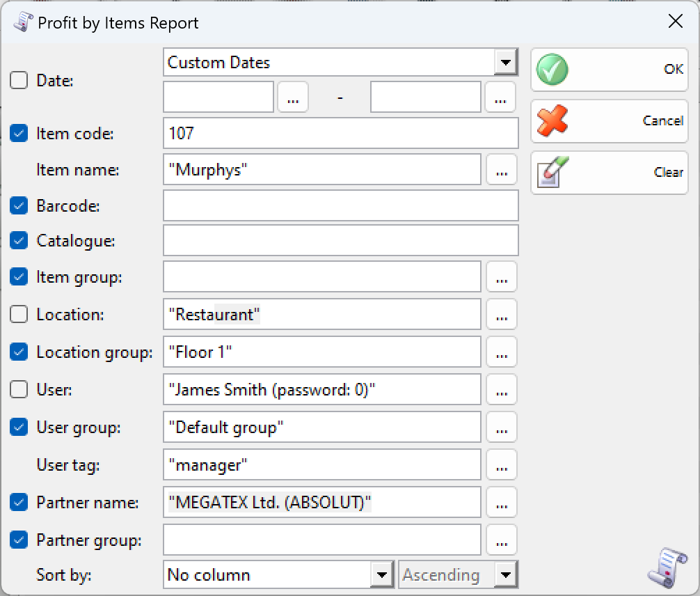Close the Profit by Items Report dialog
Image resolution: width=700 pixels, height=596 pixels.
click(x=675, y=22)
